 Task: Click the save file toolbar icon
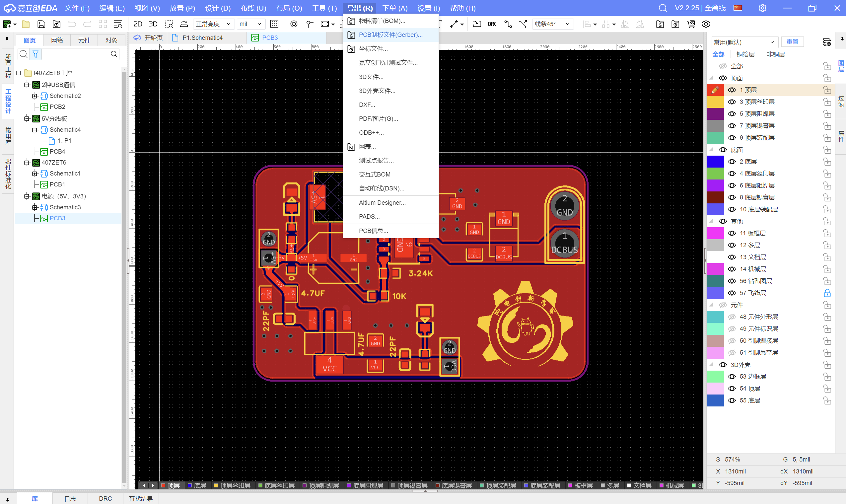[41, 24]
